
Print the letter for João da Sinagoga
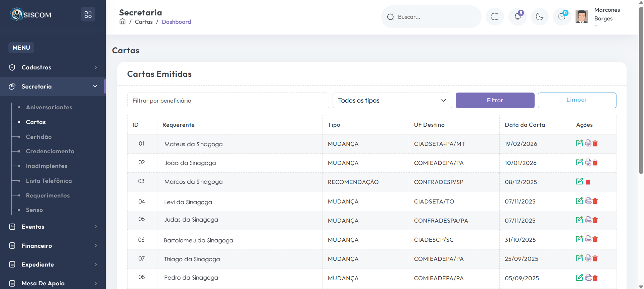coord(588,162)
